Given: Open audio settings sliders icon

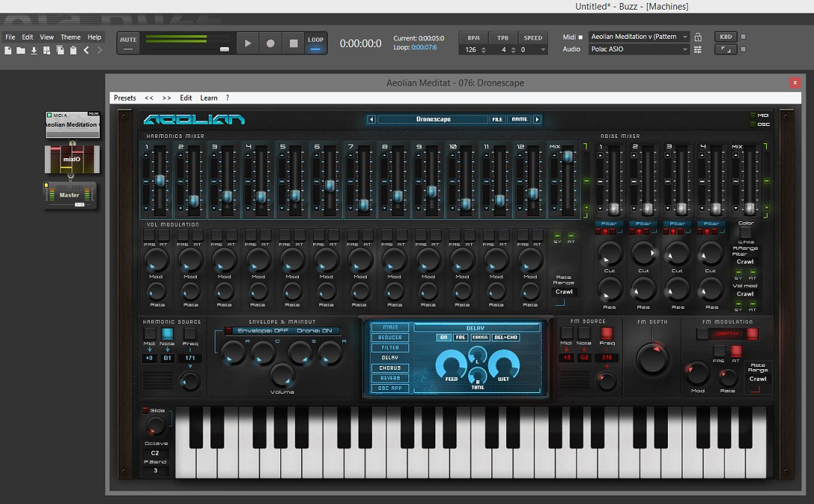Looking at the screenshot, I should tap(698, 49).
